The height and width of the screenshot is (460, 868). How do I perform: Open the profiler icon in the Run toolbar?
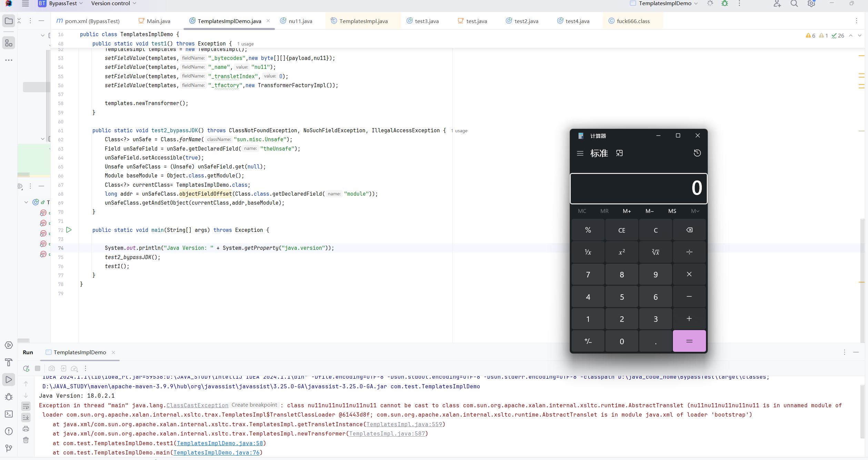(74, 368)
